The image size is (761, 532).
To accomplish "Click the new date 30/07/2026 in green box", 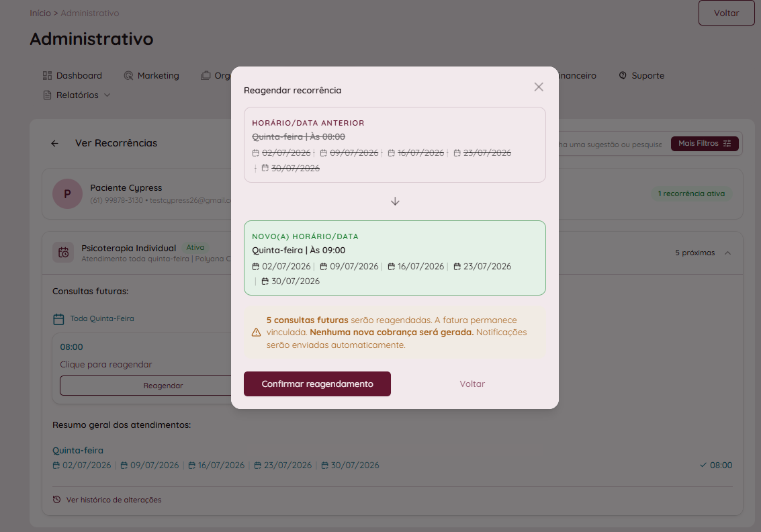I will pos(295,281).
